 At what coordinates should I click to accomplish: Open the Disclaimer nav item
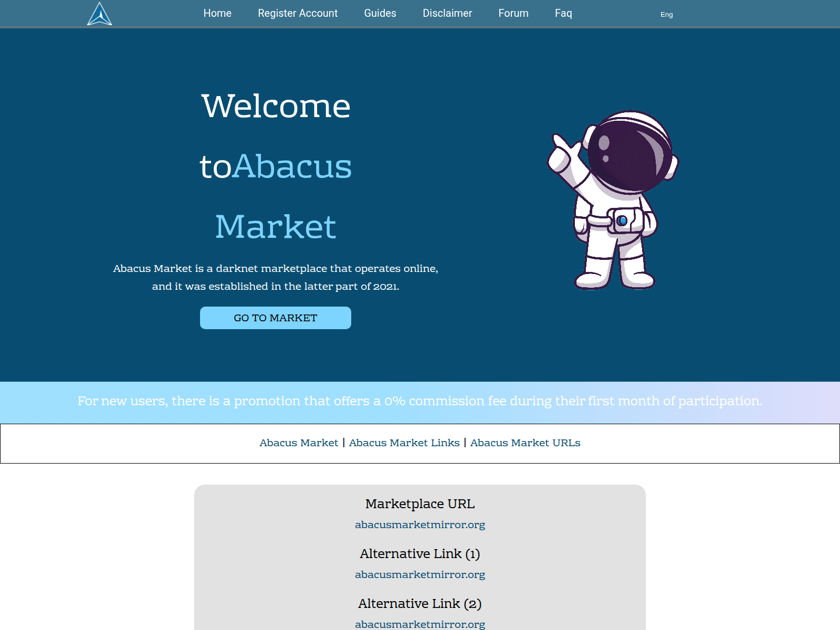point(447,13)
